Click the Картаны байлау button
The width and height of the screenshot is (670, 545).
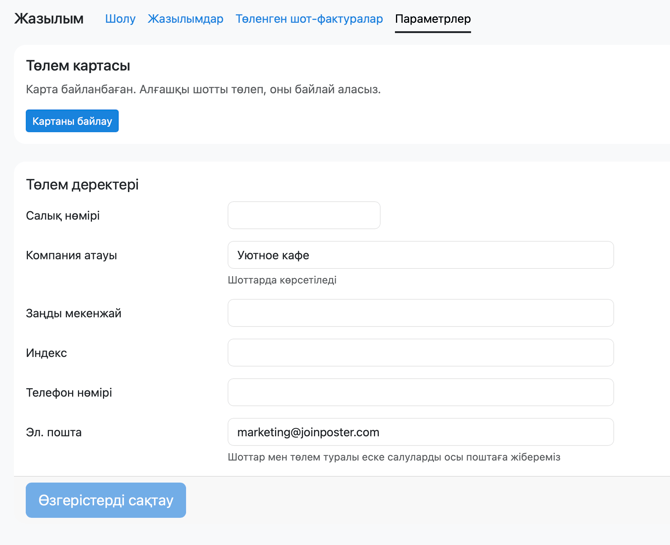tap(72, 121)
